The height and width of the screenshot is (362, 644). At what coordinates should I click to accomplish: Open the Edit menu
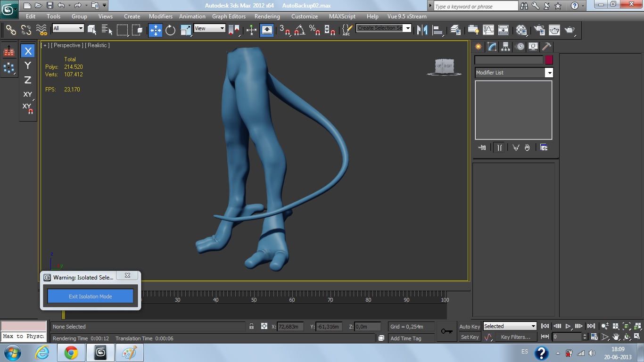tap(31, 16)
